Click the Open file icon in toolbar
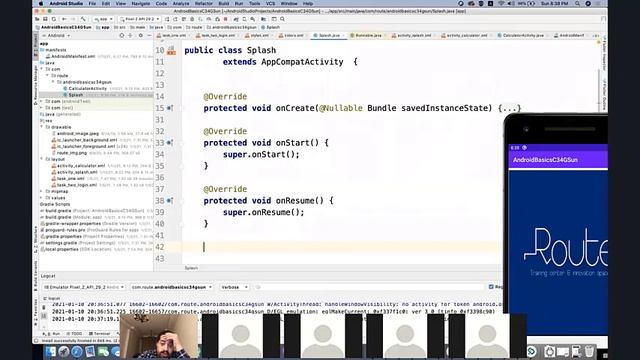 point(37,19)
